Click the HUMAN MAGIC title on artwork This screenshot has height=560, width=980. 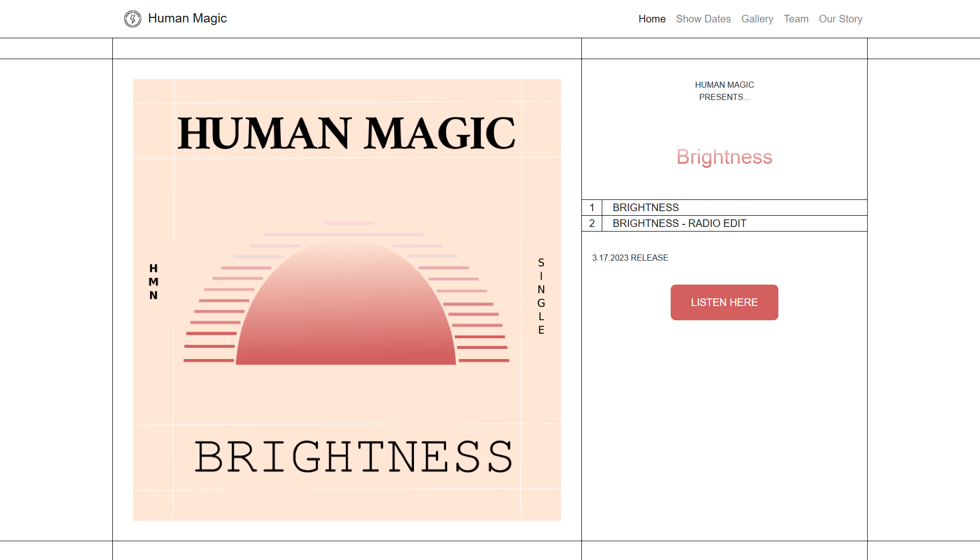(x=347, y=133)
